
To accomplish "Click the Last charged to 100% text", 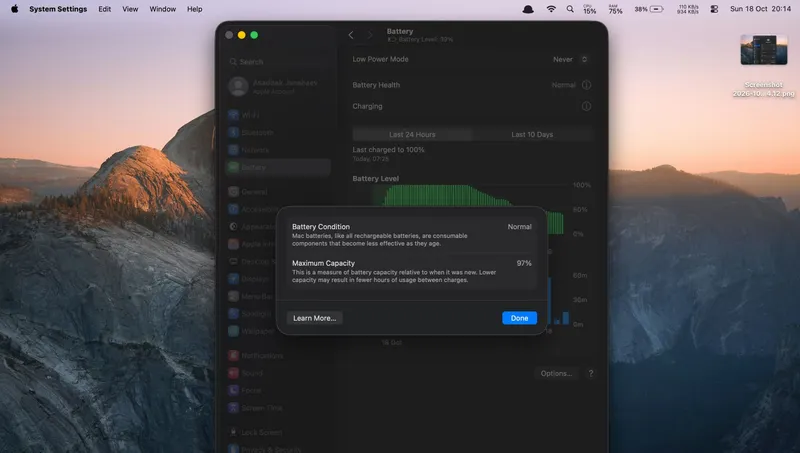I will click(x=388, y=149).
